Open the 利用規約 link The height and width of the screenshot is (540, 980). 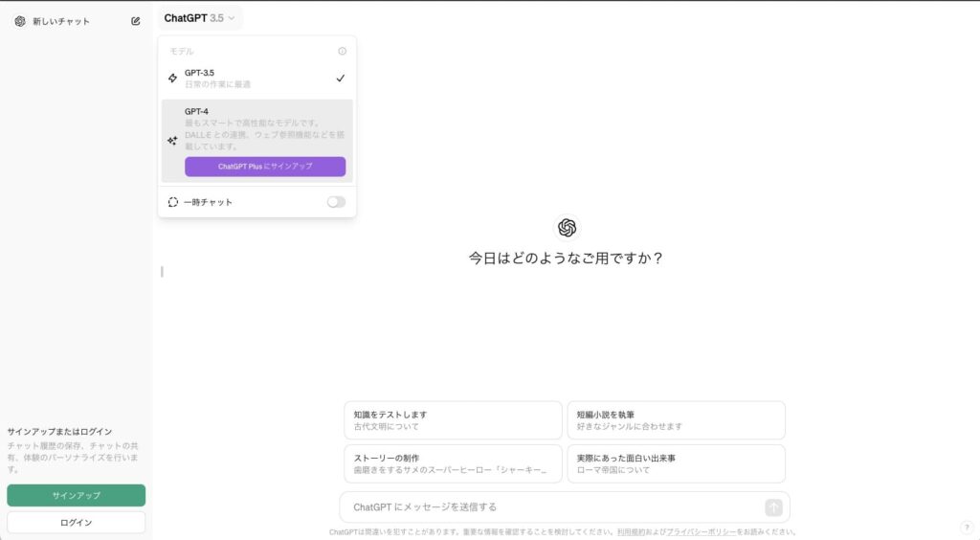631,532
